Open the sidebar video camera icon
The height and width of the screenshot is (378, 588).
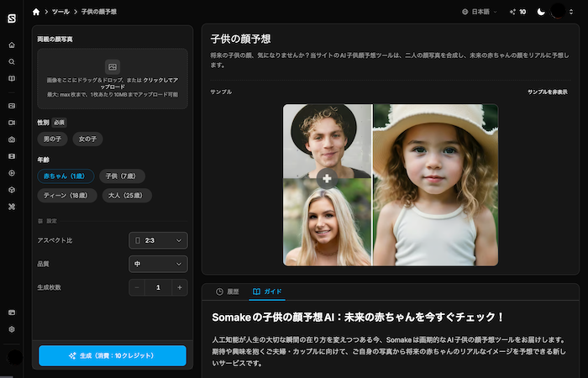point(12,123)
